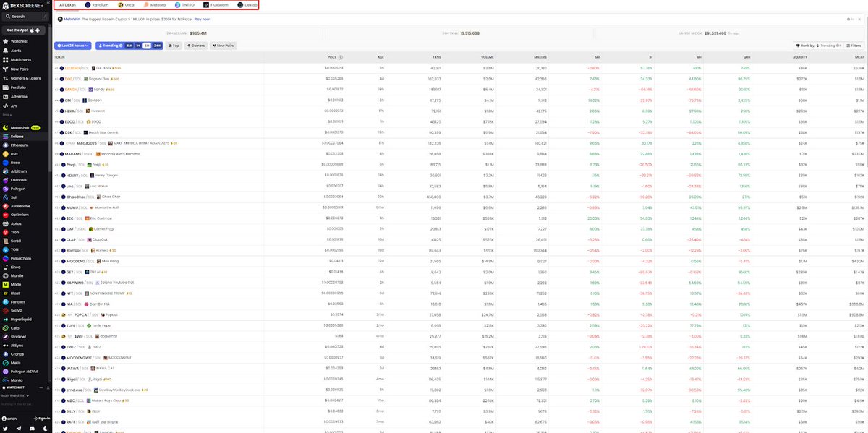Sort by the VOLUME column header

click(x=488, y=56)
